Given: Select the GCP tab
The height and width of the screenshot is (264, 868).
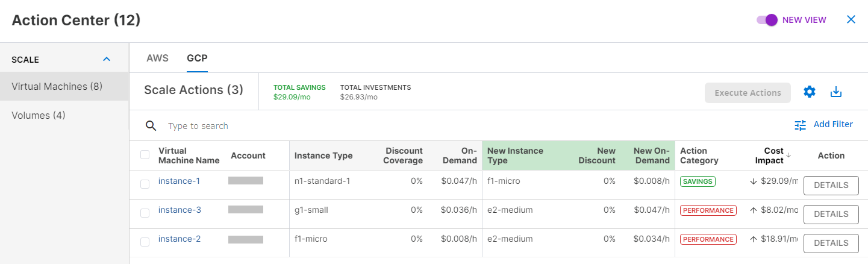Looking at the screenshot, I should click(x=197, y=58).
